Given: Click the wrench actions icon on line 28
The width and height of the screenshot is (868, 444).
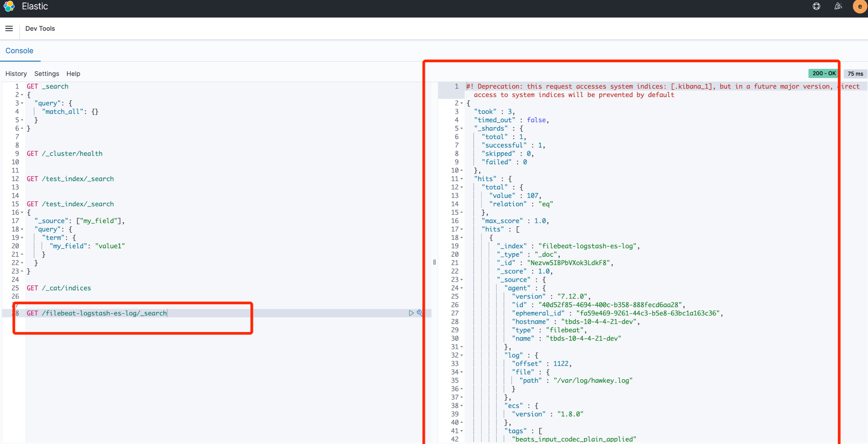Looking at the screenshot, I should [x=420, y=313].
